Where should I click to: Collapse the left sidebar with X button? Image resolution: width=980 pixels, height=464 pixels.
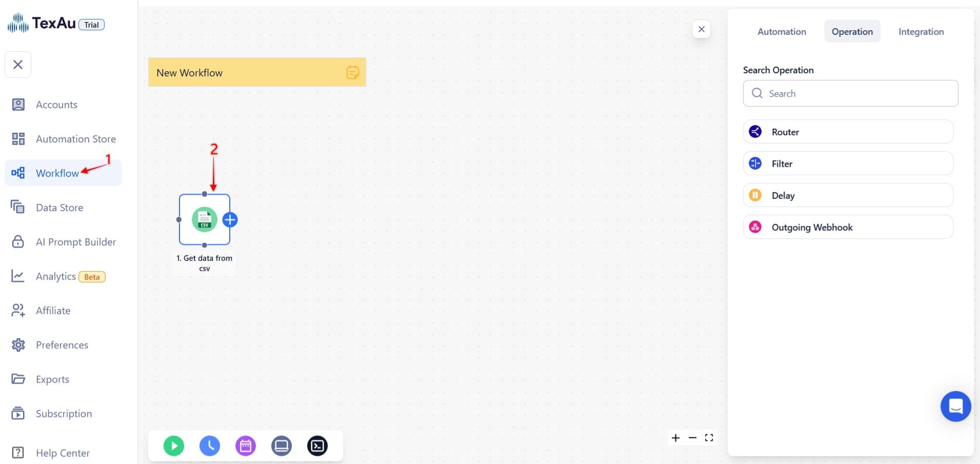click(18, 65)
